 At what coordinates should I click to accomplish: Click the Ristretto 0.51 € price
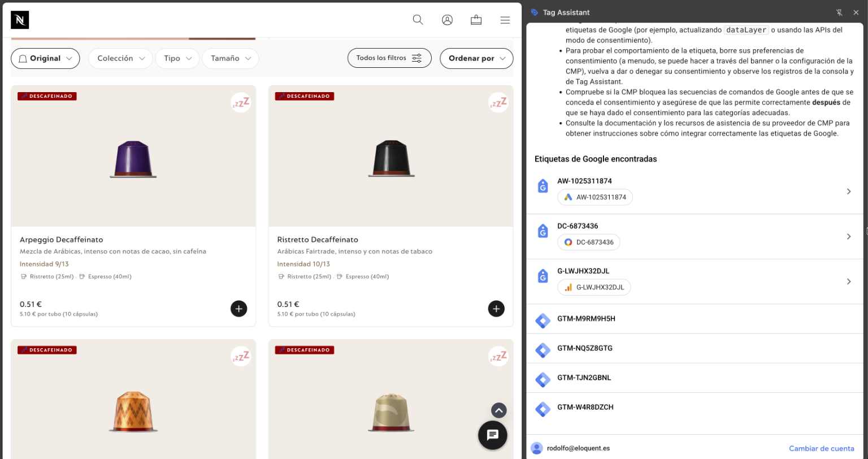point(288,304)
